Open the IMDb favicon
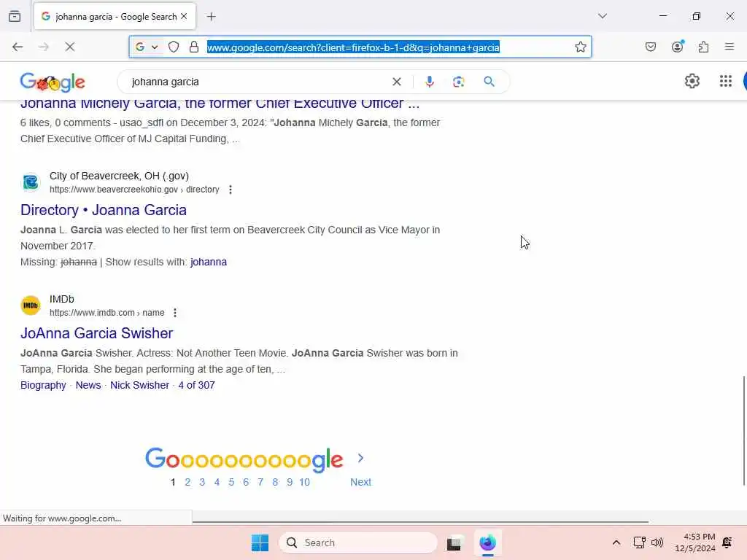This screenshot has width=747, height=560. pyautogui.click(x=31, y=306)
